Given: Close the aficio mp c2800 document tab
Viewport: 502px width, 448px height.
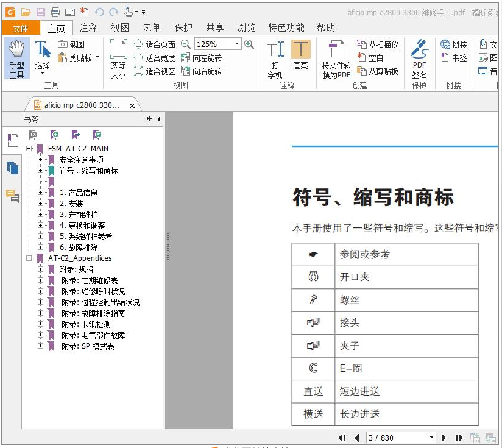Looking at the screenshot, I should 132,105.
